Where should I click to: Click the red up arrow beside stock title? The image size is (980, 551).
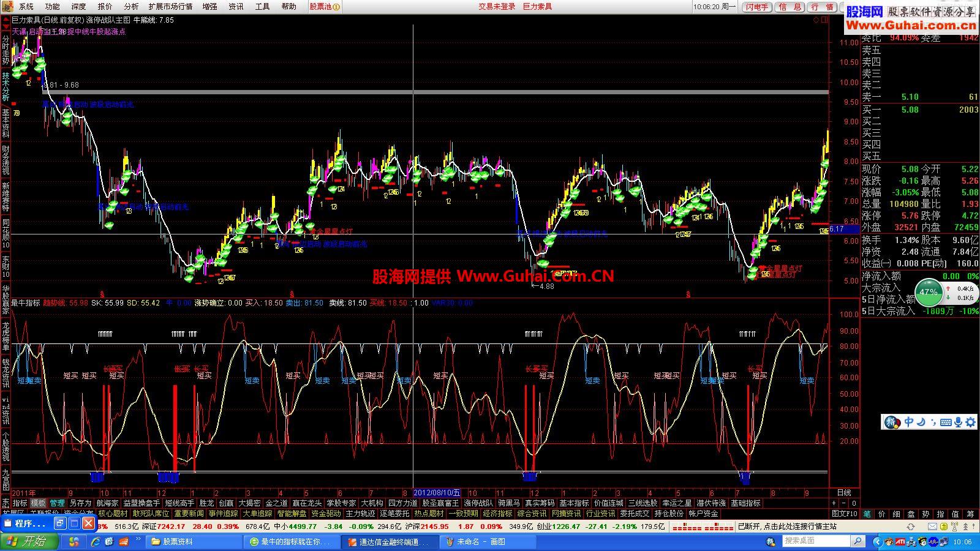pyautogui.click(x=5, y=20)
